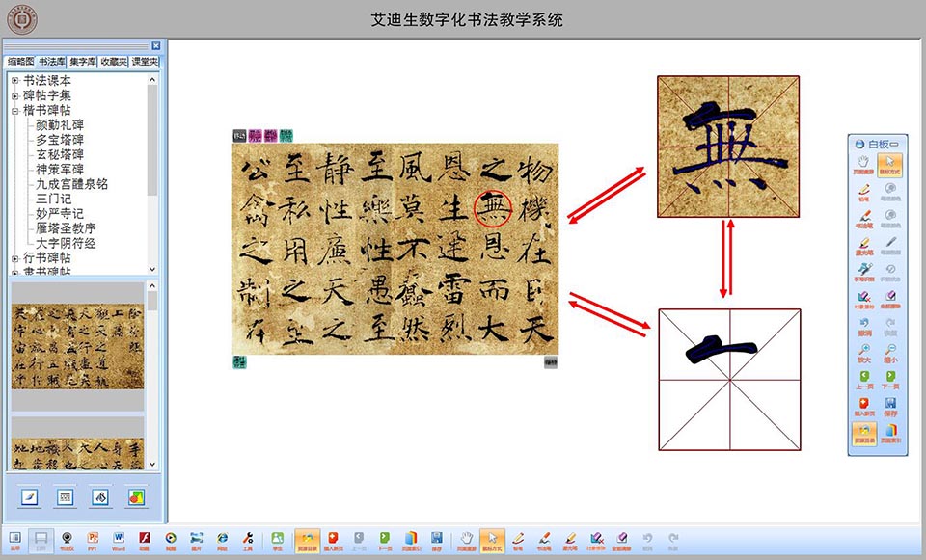Select the 铅笔 pencil in the bottom toolbar
This screenshot has height=560, width=926.
click(x=518, y=540)
